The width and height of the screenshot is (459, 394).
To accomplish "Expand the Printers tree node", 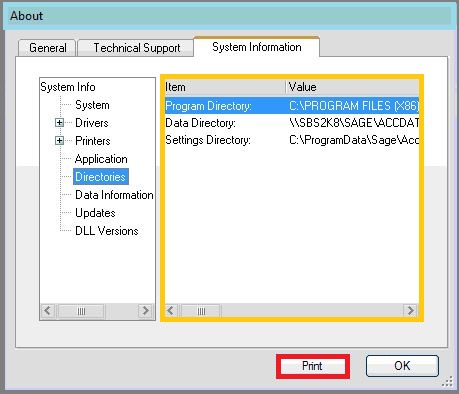I will pos(59,141).
